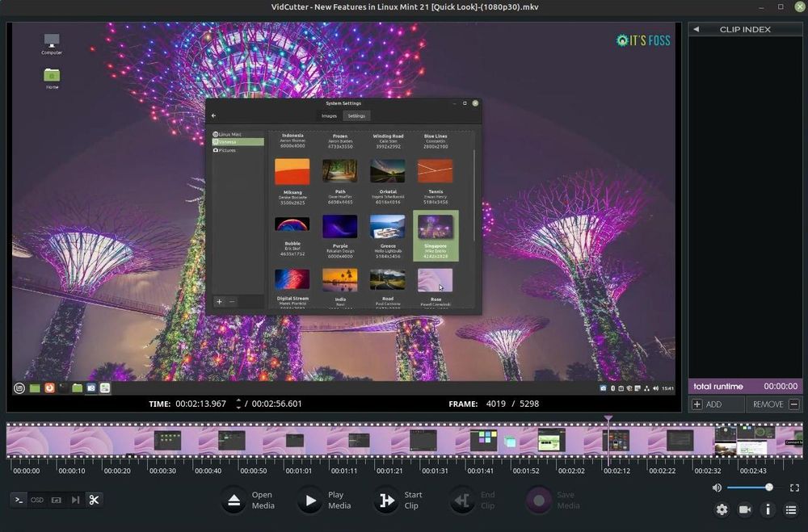This screenshot has height=532, width=808.
Task: Enable SmartCut with the scissors icon
Action: 94,500
